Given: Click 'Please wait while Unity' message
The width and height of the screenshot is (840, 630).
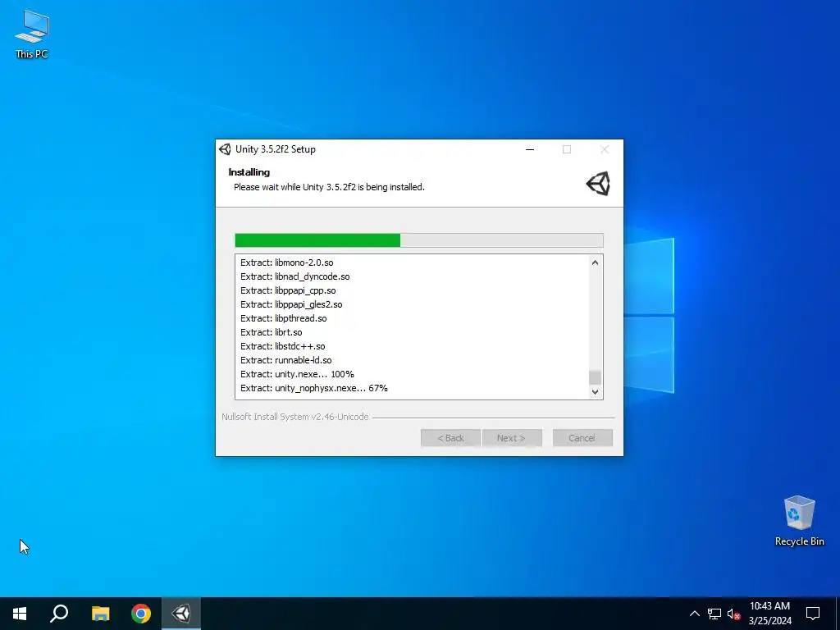Looking at the screenshot, I should 329,187.
